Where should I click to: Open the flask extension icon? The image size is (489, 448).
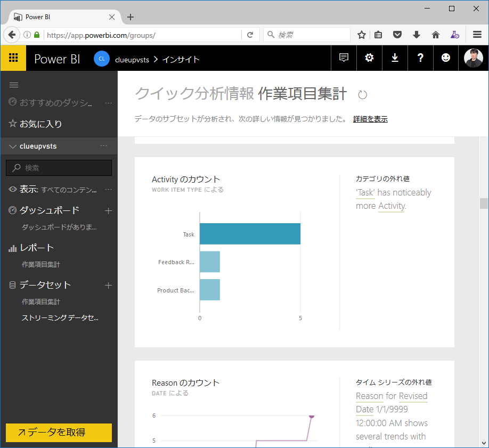(455, 35)
